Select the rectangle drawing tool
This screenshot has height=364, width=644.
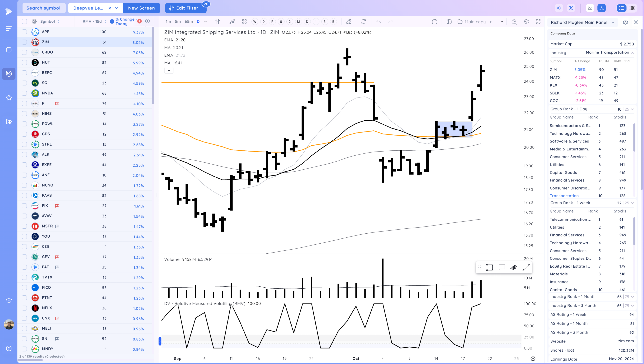click(x=489, y=267)
